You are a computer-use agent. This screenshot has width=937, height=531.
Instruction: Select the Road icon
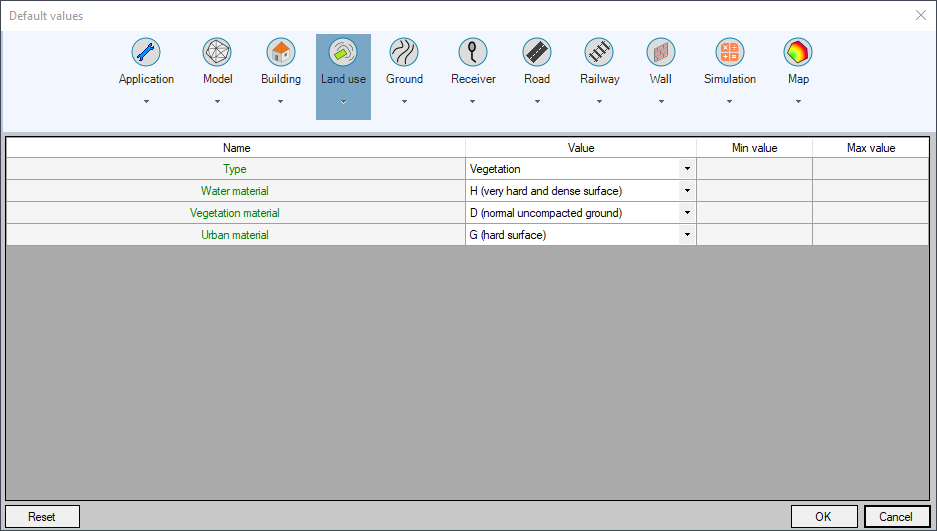537,53
